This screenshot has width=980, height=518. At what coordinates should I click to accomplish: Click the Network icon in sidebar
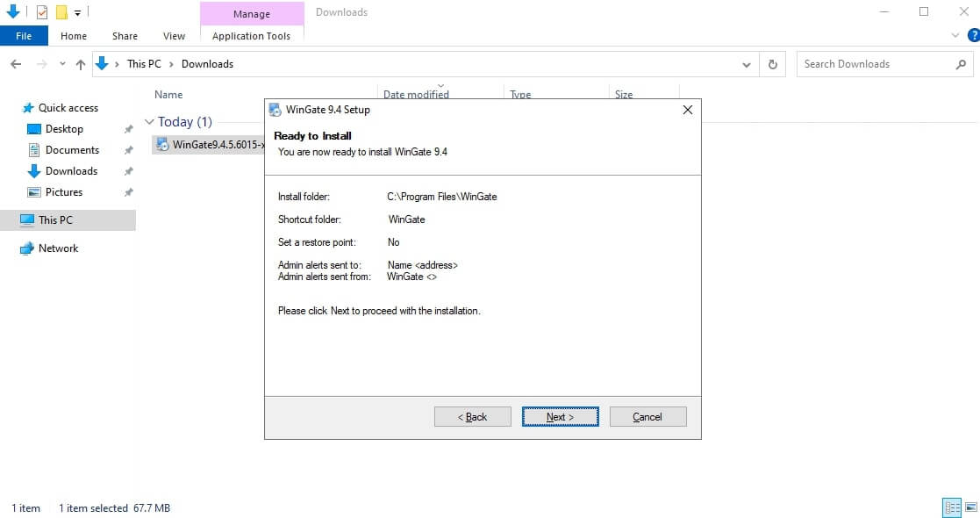(x=27, y=248)
